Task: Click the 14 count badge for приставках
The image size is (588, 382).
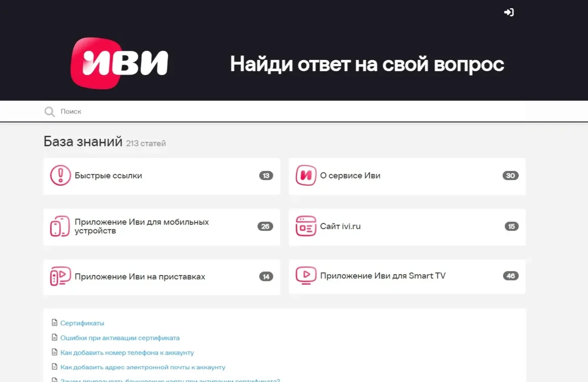Action: pyautogui.click(x=266, y=277)
